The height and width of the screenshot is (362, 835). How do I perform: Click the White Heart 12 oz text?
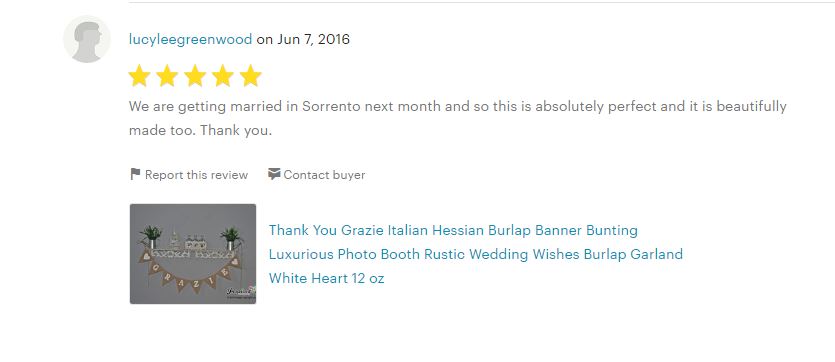click(x=326, y=278)
